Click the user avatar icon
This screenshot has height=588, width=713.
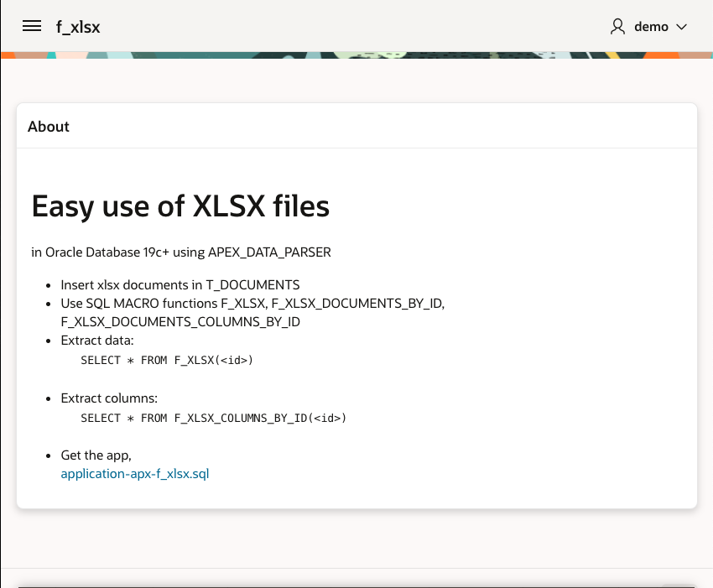617,26
